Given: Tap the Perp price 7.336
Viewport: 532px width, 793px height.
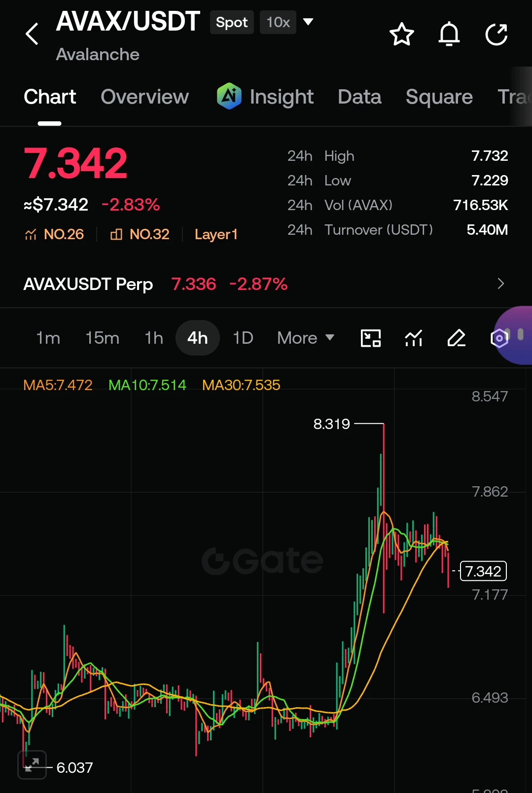Looking at the screenshot, I should (x=194, y=284).
